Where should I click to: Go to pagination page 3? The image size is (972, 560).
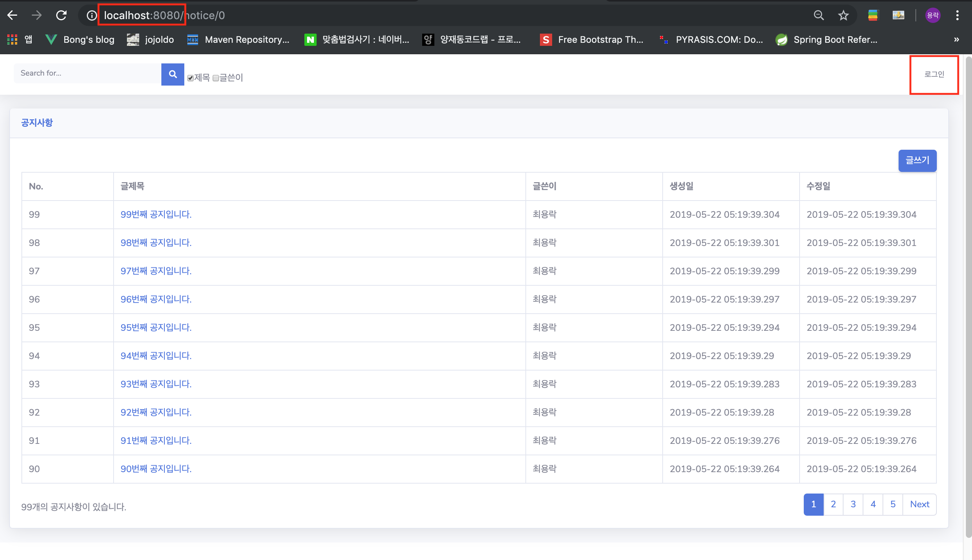[x=853, y=504]
